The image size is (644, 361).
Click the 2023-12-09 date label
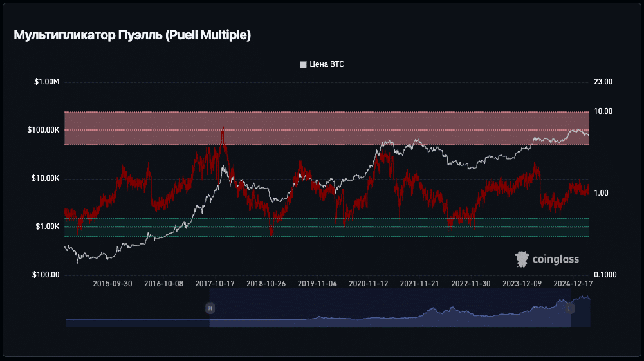pos(522,284)
